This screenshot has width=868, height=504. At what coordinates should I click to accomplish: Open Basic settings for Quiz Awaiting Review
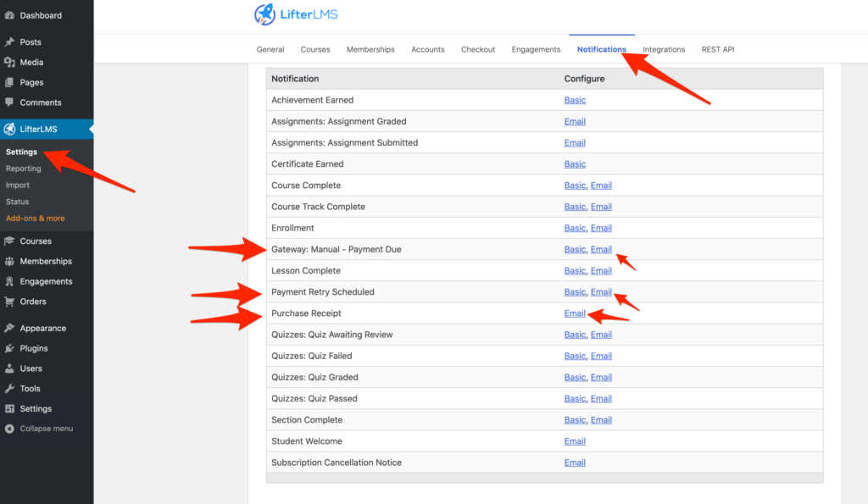(575, 335)
